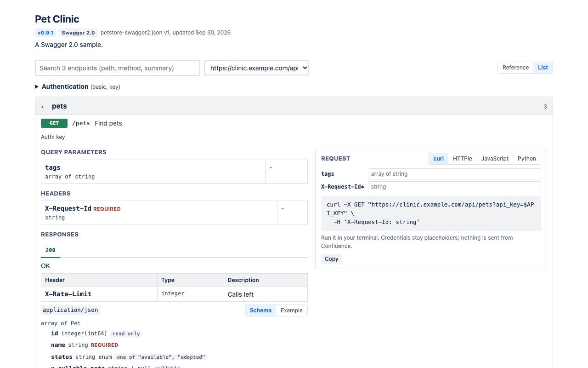588x368 pixels.
Task: Click the name property in the schema
Action: (x=58, y=345)
